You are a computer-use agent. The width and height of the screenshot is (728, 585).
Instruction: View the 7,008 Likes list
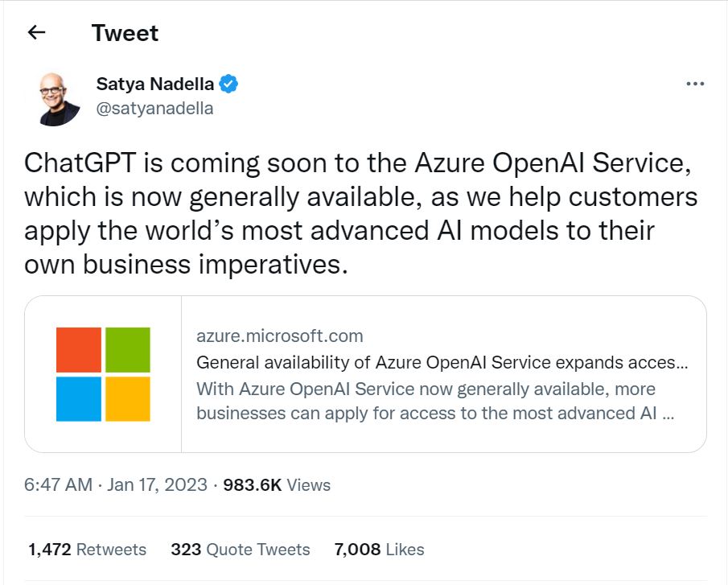pyautogui.click(x=379, y=550)
